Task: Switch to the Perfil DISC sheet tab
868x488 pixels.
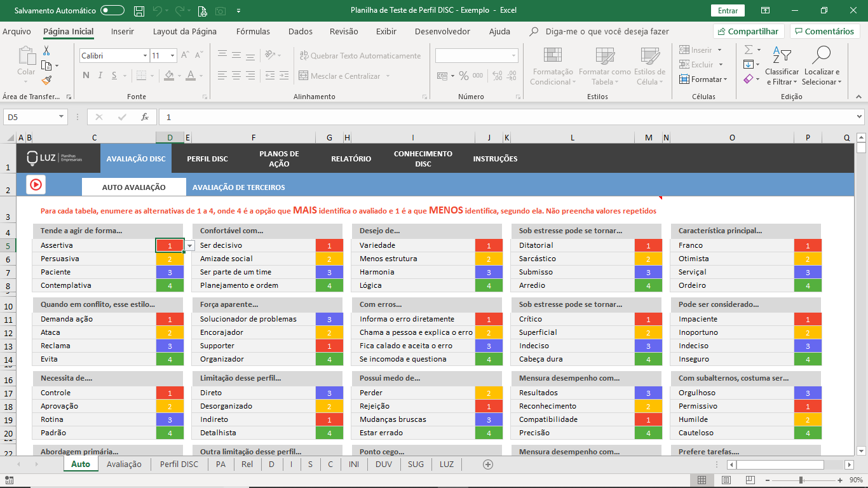Action: pos(179,464)
